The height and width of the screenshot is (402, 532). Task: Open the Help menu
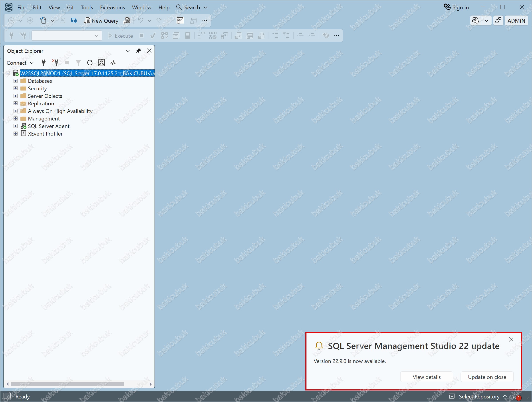click(x=164, y=8)
